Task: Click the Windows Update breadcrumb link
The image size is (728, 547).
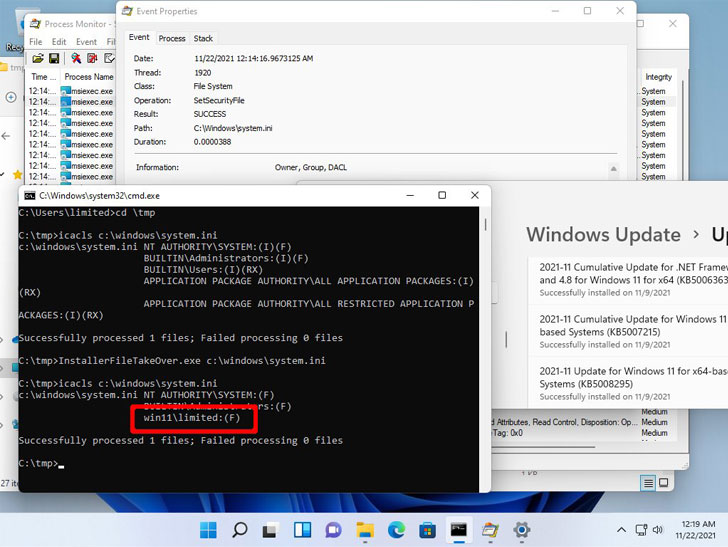Action: (x=603, y=235)
